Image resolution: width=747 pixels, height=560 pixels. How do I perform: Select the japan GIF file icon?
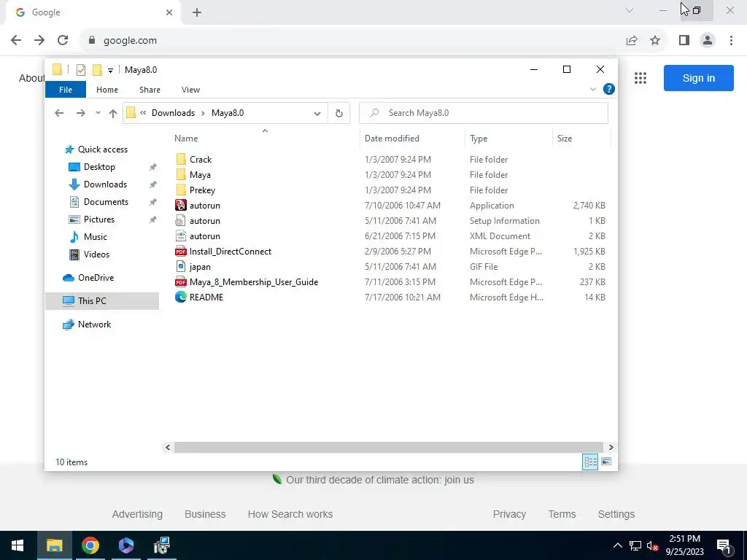[181, 267]
